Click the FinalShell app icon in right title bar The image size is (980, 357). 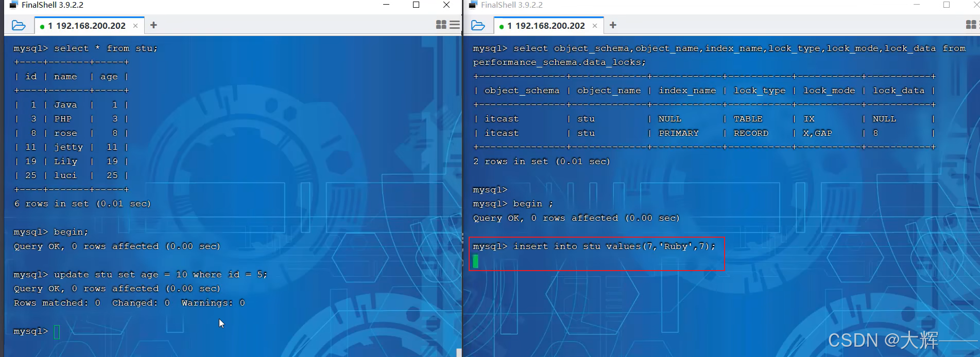pos(473,5)
